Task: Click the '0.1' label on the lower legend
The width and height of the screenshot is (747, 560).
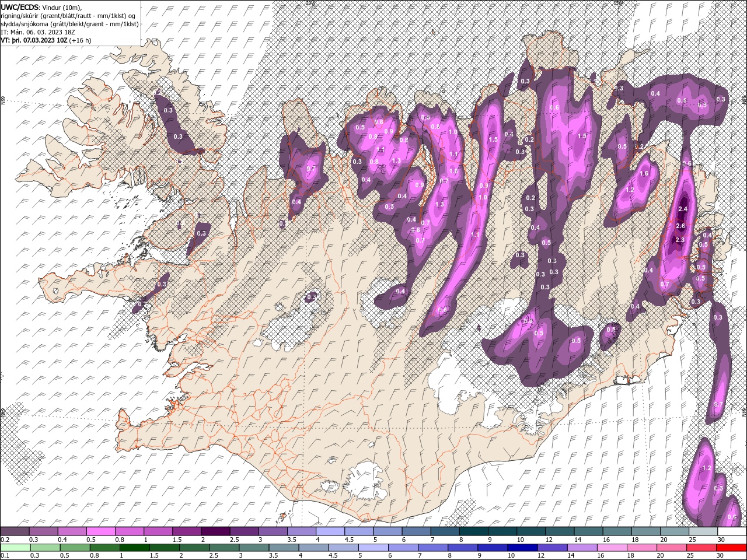Action: 5,556
